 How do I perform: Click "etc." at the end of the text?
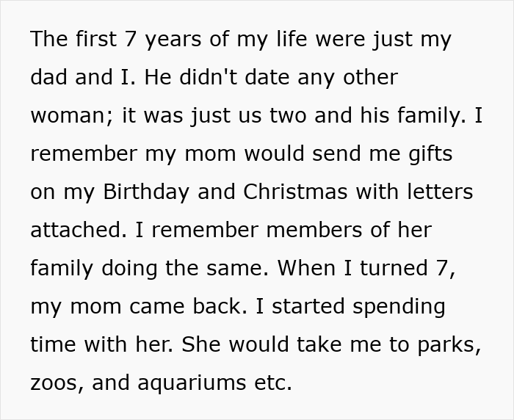pyautogui.click(x=272, y=383)
